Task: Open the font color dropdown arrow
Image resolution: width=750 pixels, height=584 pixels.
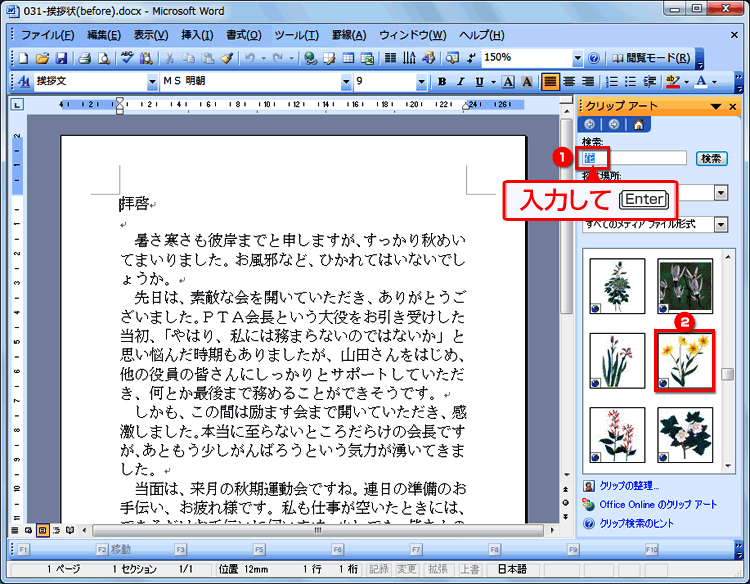Action: click(715, 82)
